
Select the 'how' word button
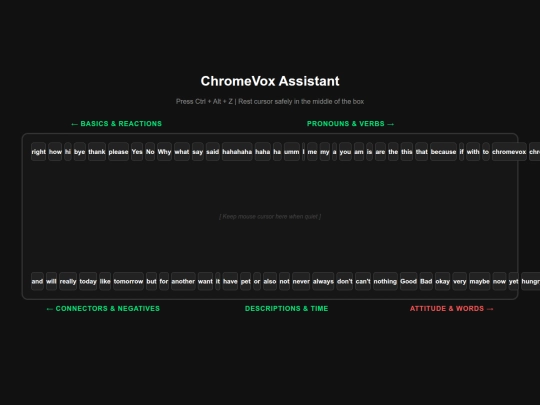pos(55,152)
